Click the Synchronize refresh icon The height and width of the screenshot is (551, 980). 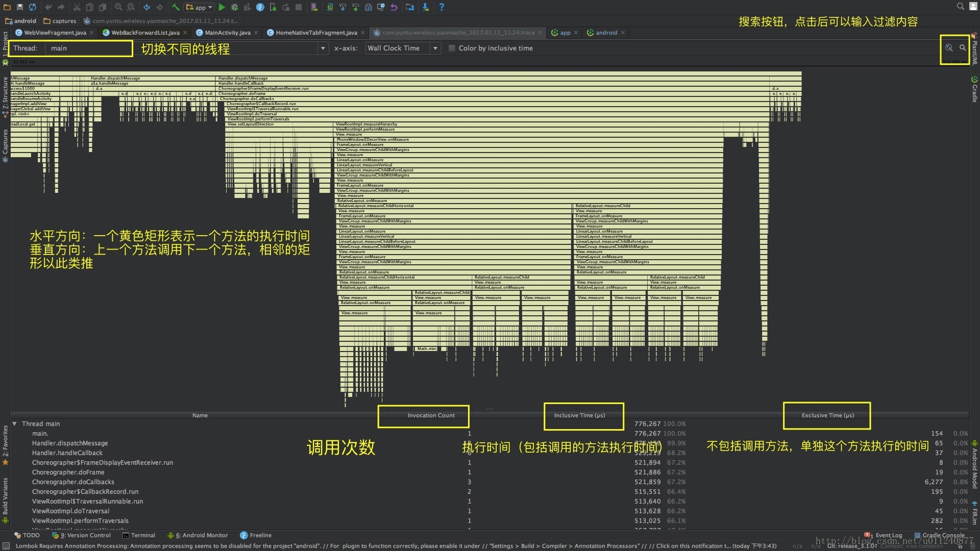point(33,7)
